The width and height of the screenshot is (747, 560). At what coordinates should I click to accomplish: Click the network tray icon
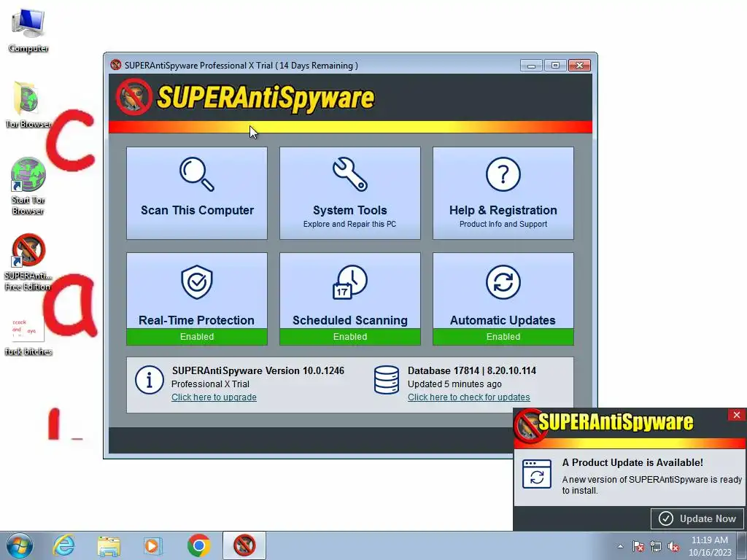(656, 546)
